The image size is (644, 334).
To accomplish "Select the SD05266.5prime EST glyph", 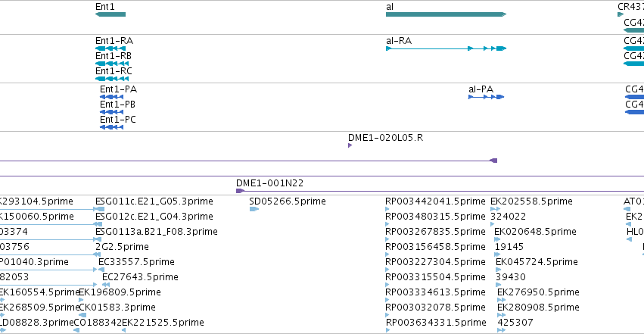I will click(254, 209).
